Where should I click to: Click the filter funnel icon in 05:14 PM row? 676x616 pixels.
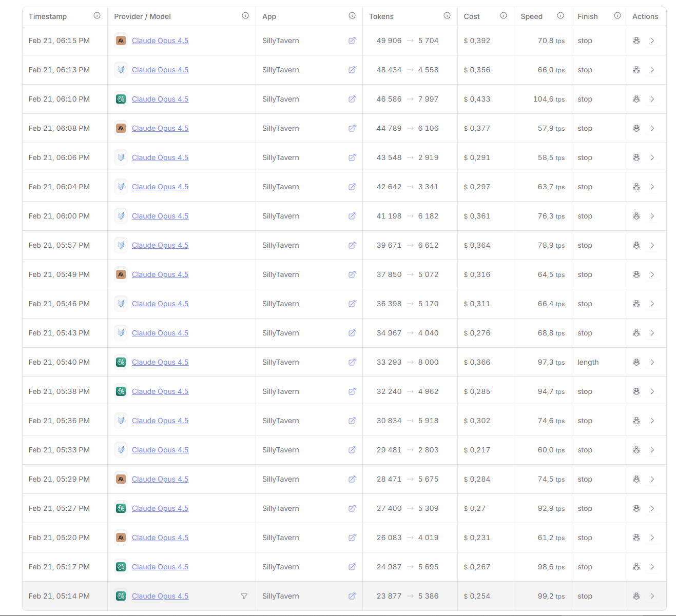(244, 596)
